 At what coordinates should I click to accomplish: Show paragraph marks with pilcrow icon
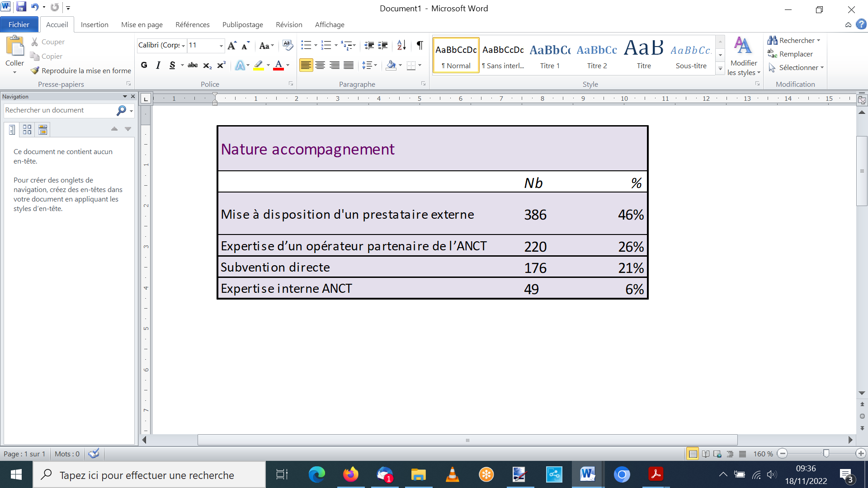[420, 45]
